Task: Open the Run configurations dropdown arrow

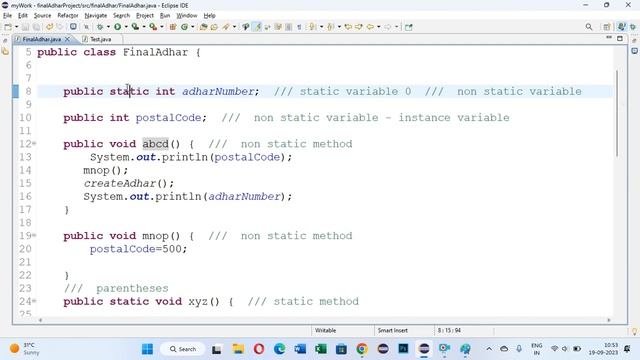Action: [126, 27]
